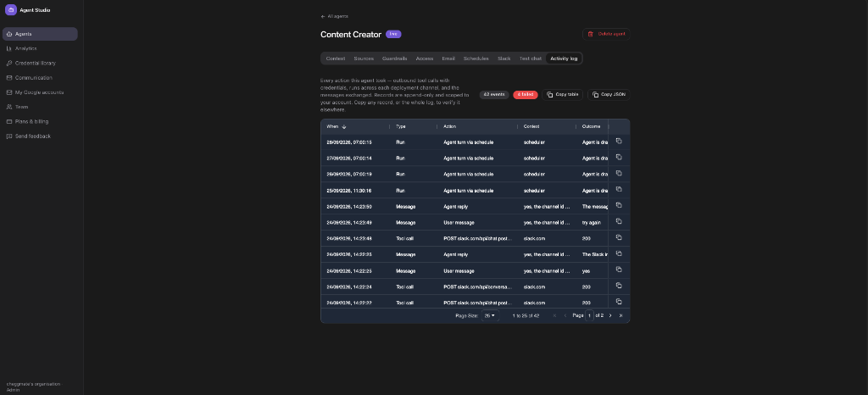Viewport: 868px width, 395px height.
Task: Copy the 26/09 07:00:19 Run record
Action: (x=619, y=173)
